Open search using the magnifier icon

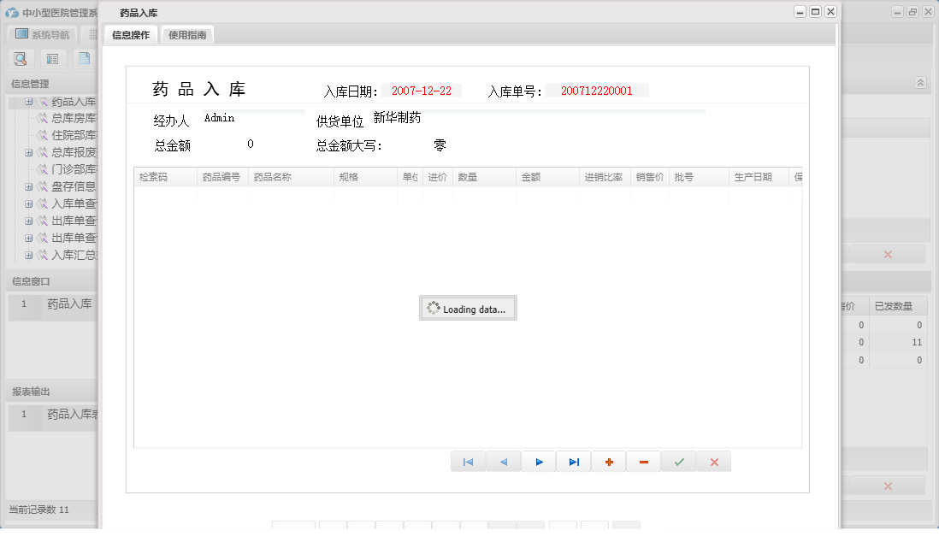tap(20, 58)
